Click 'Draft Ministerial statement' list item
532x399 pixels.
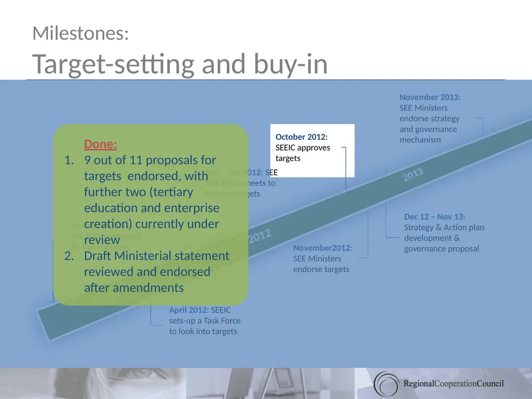point(156,256)
